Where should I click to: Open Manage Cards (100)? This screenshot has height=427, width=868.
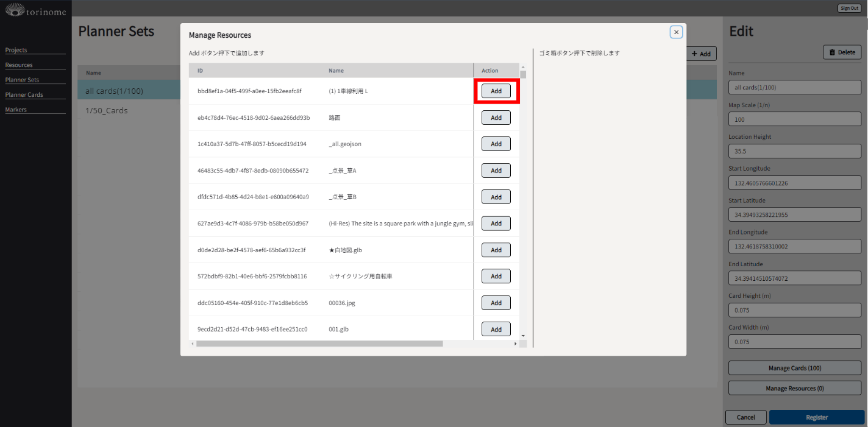point(794,368)
